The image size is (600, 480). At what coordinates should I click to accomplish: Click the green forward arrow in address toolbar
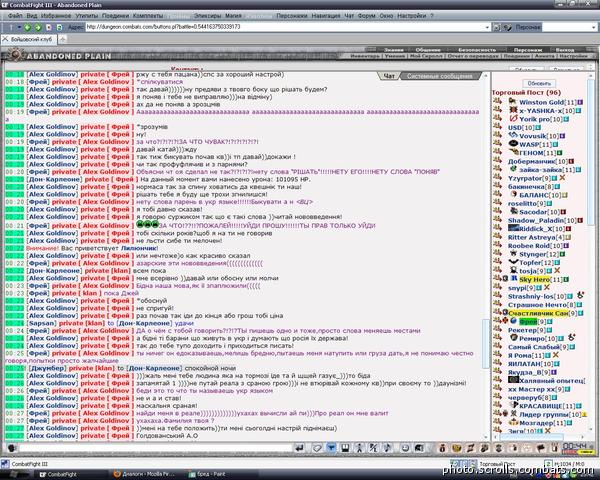click(x=38, y=27)
